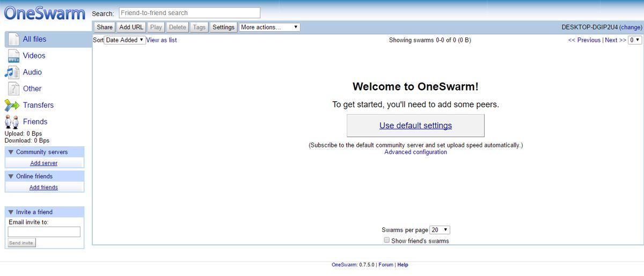Image resolution: width=644 pixels, height=276 pixels.
Task: Click the OneSwarm footer link
Action: pos(344,265)
